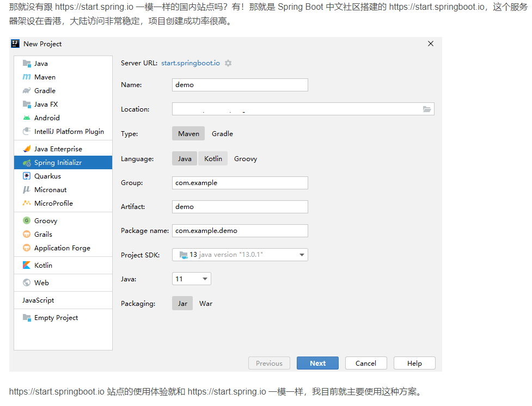Open the Java version dropdown
532x406 pixels.
pos(191,279)
